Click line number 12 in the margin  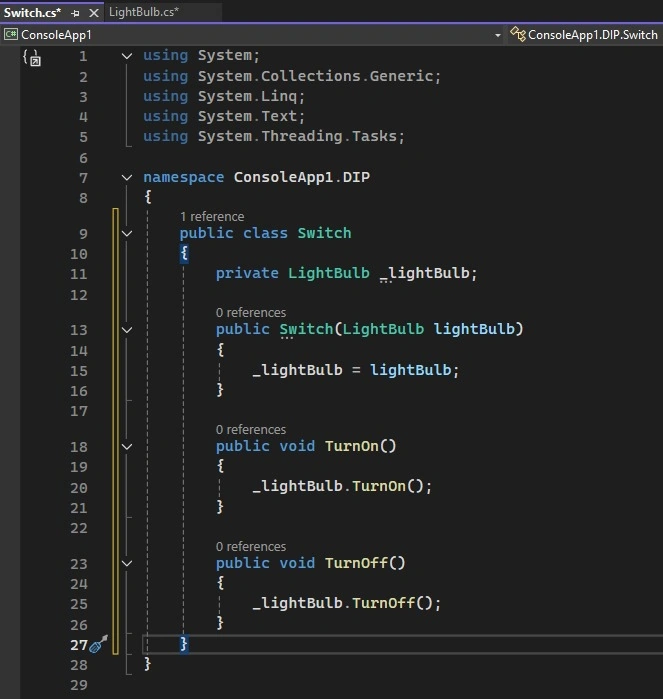pyautogui.click(x=79, y=295)
